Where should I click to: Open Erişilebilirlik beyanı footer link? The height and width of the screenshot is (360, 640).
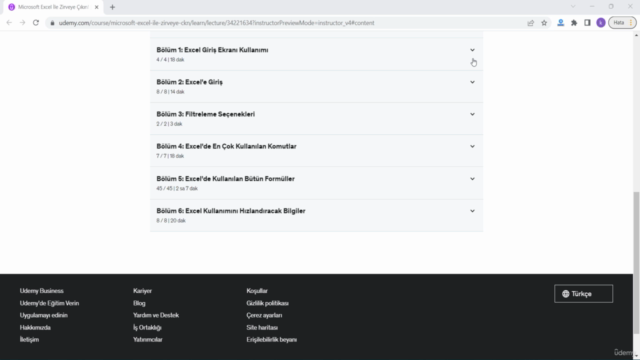271,340
